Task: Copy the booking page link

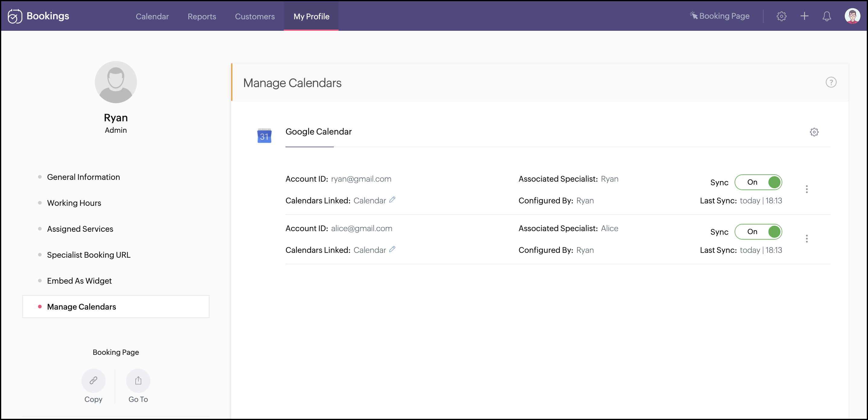Action: click(93, 380)
